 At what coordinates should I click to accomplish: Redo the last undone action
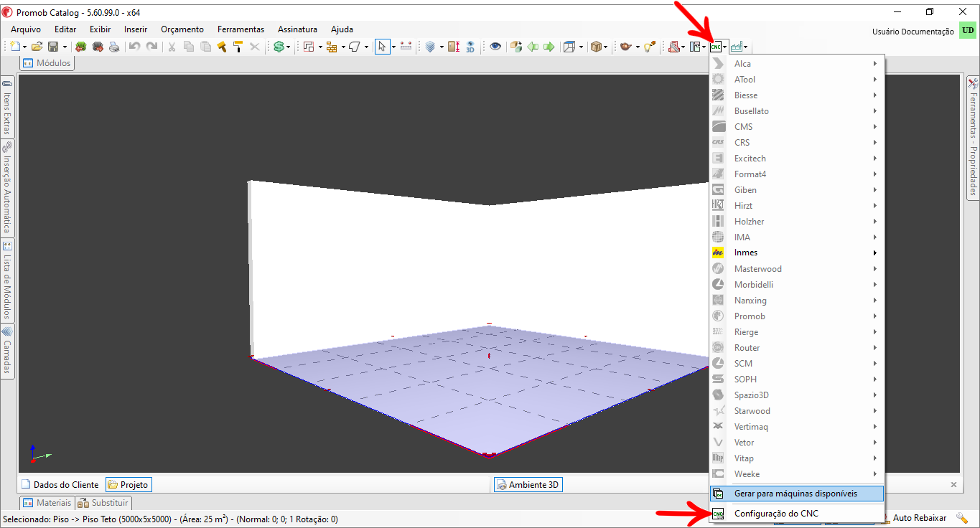(151, 47)
